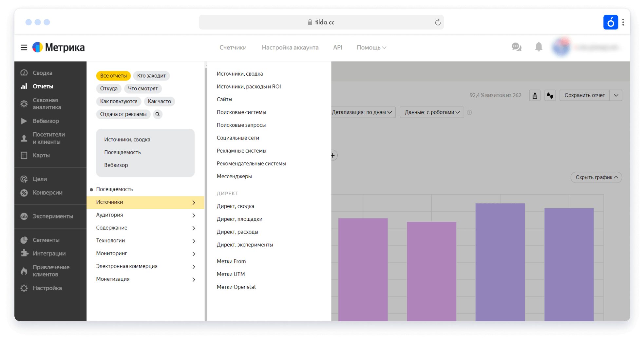Screen dimensions: 644x341
Task: Select the Все отчеты filter chip
Action: click(x=113, y=76)
